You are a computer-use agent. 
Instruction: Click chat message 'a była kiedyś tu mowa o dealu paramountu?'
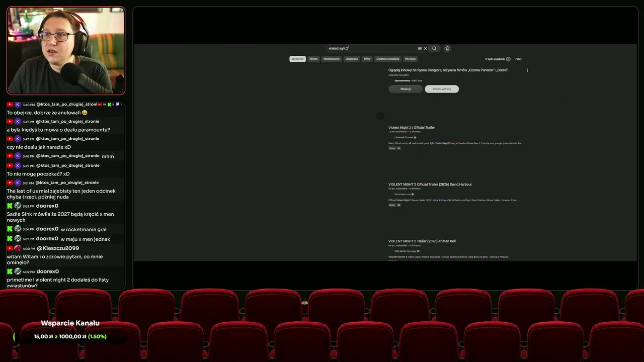pyautogui.click(x=58, y=130)
